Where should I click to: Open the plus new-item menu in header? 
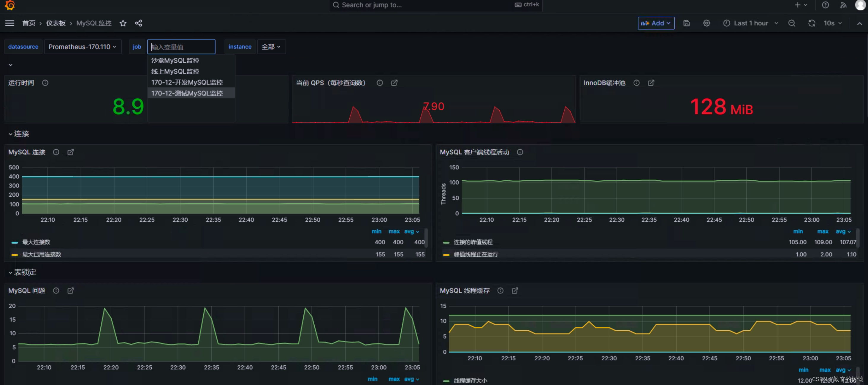click(x=801, y=5)
